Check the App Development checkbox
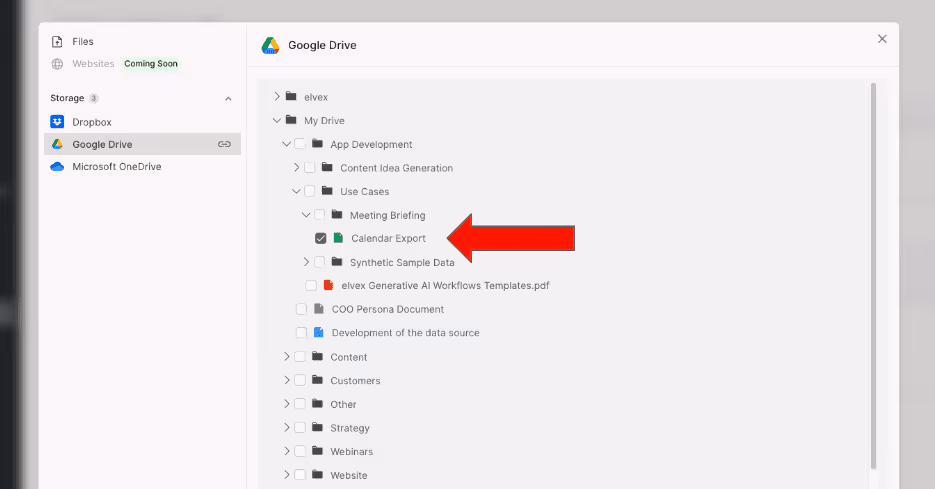The image size is (935, 489). coord(300,144)
